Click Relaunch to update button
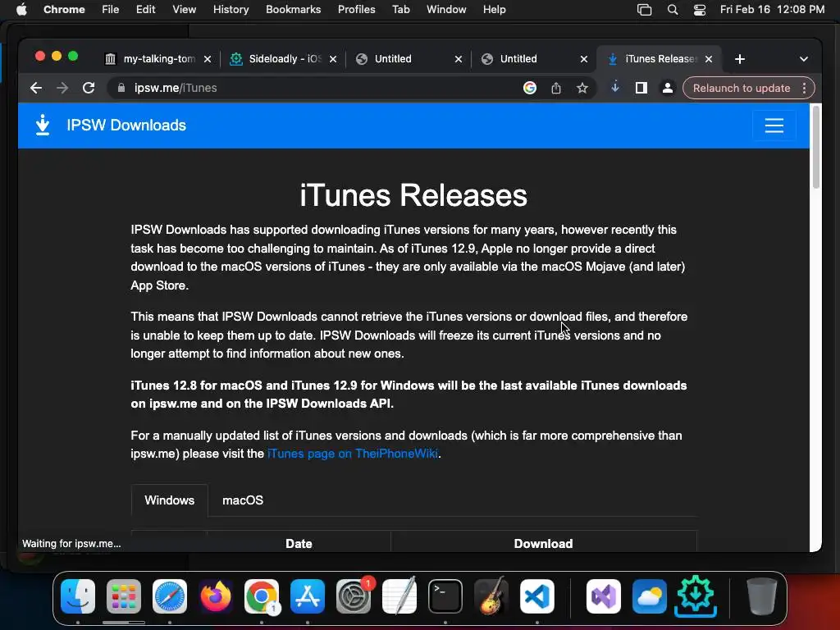Image resolution: width=840 pixels, height=630 pixels. coord(742,88)
